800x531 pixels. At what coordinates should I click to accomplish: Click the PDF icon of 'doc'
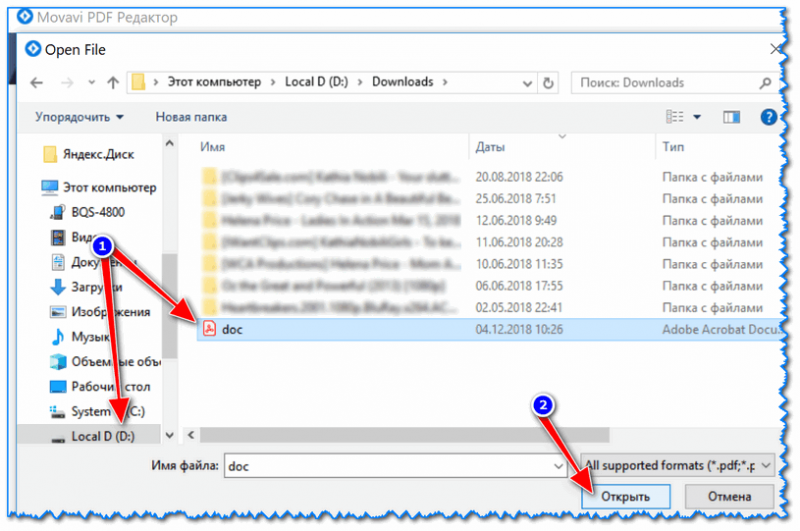(210, 329)
